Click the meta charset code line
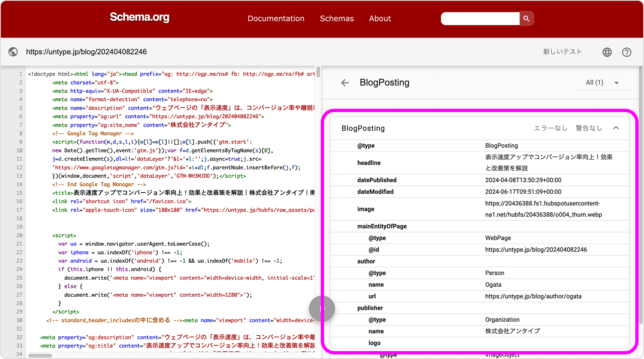 [x=85, y=83]
